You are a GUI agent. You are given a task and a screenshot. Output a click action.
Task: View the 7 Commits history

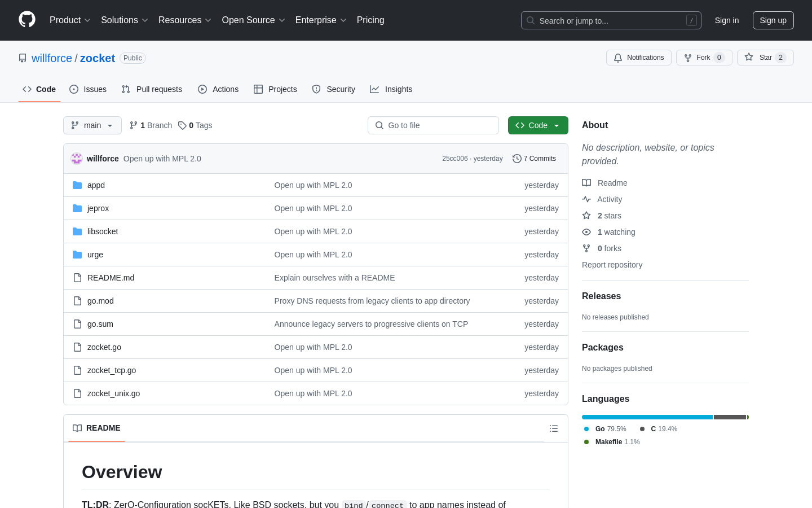click(x=534, y=159)
